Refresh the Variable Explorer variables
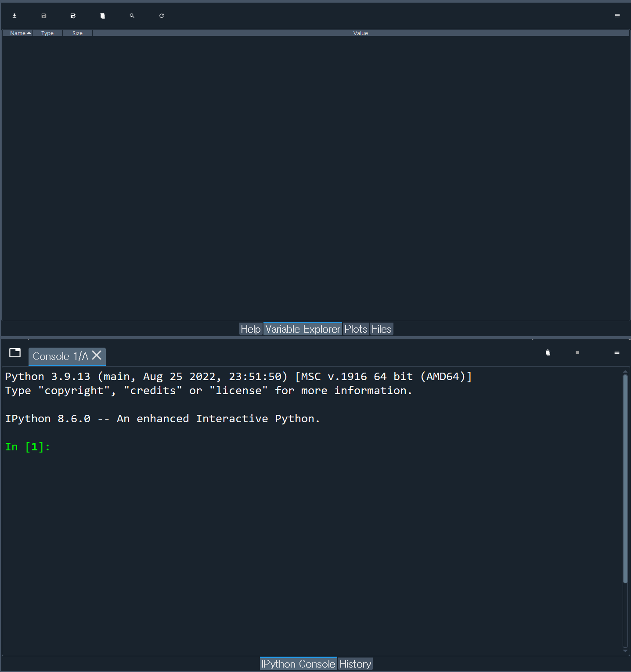This screenshot has width=631, height=672. point(162,16)
